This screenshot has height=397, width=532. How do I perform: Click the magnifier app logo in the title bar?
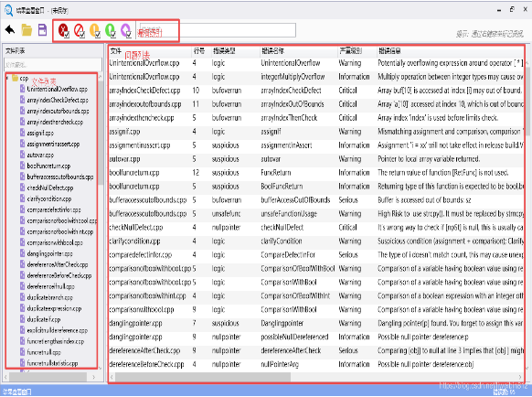point(8,10)
